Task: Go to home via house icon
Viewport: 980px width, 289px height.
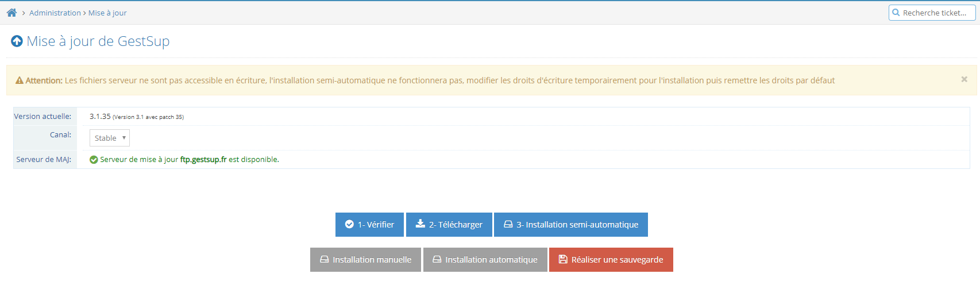Action: (x=11, y=13)
